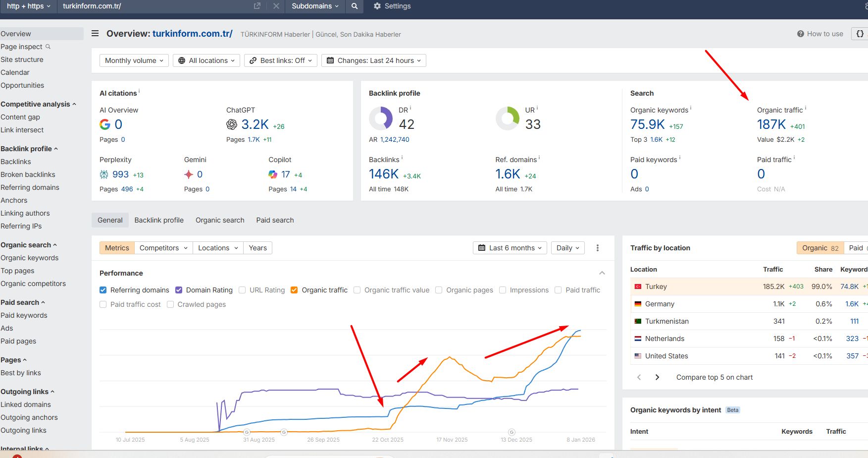Screen dimensions: 868x458
Task: Click the How to use help icon
Action: pos(800,34)
